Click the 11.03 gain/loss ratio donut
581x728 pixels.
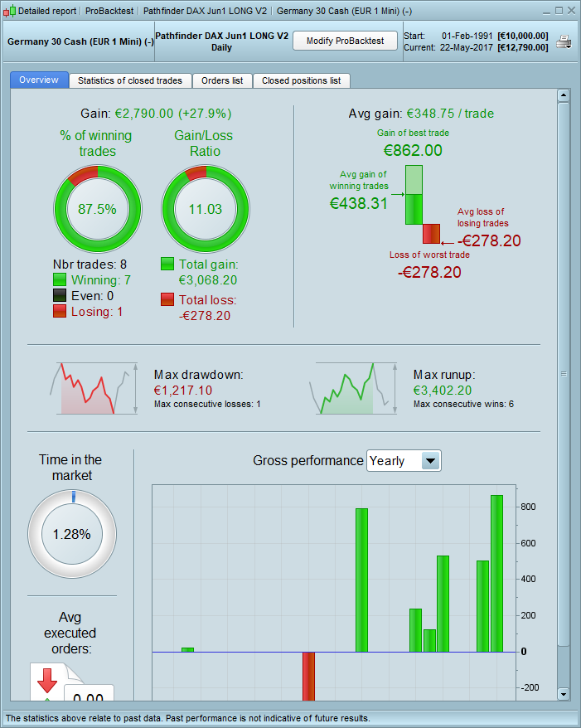pyautogui.click(x=205, y=209)
